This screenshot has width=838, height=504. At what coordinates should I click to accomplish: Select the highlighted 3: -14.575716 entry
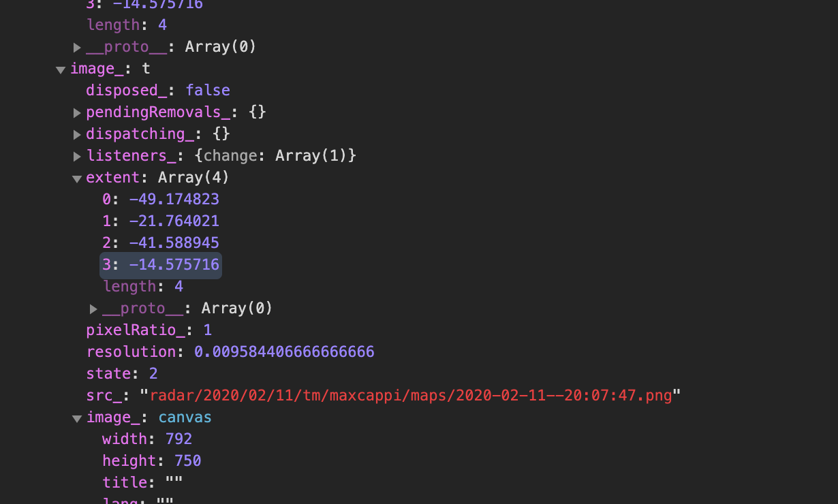tap(161, 265)
